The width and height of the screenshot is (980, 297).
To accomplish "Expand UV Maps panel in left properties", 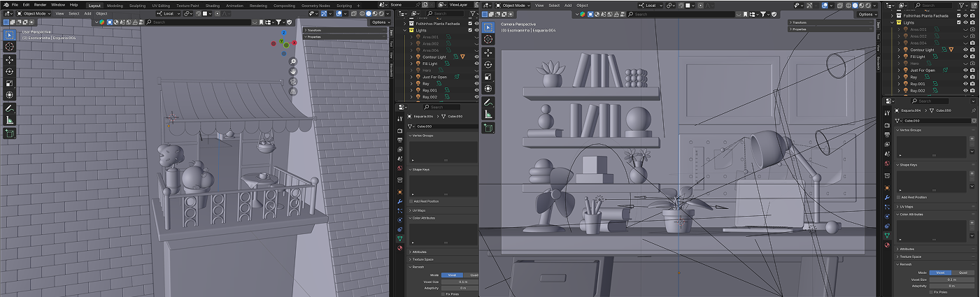I will click(x=443, y=210).
